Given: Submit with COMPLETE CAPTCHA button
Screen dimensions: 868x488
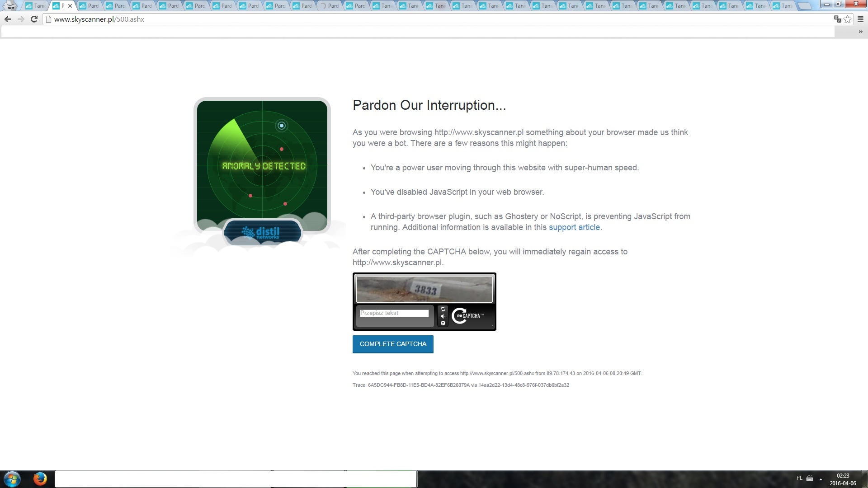Looking at the screenshot, I should click(x=393, y=344).
